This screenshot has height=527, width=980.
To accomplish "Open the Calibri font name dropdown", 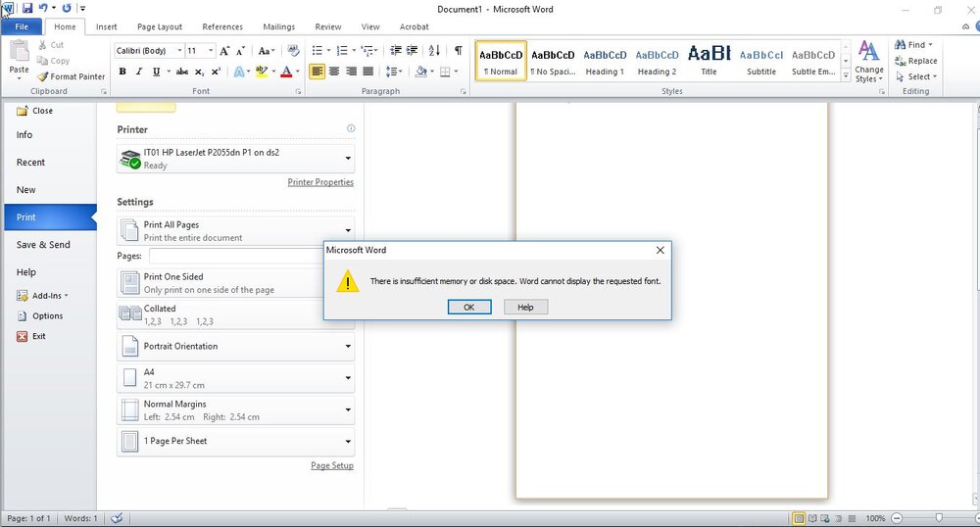I will 180,51.
